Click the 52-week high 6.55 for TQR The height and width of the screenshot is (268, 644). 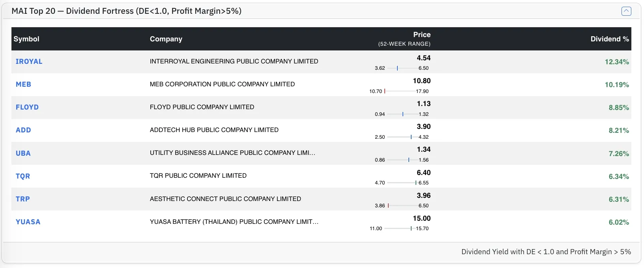point(423,182)
